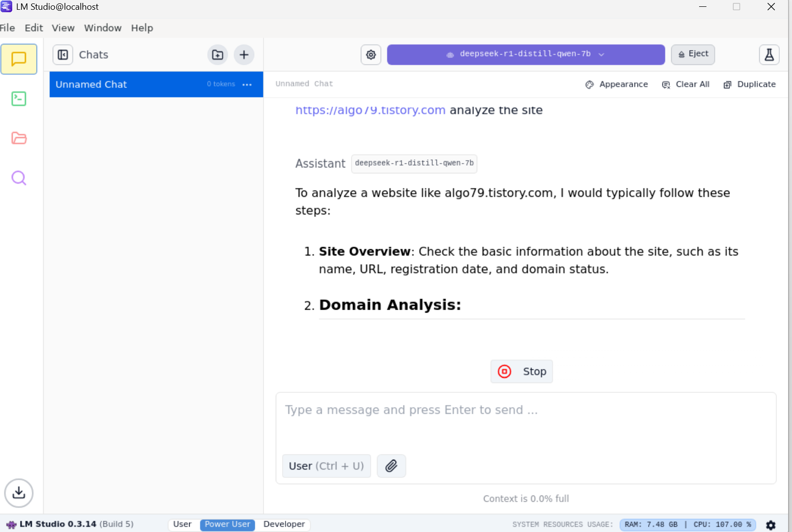The height and width of the screenshot is (532, 792).
Task: Click the Unnamed Chat title header
Action: click(x=304, y=84)
